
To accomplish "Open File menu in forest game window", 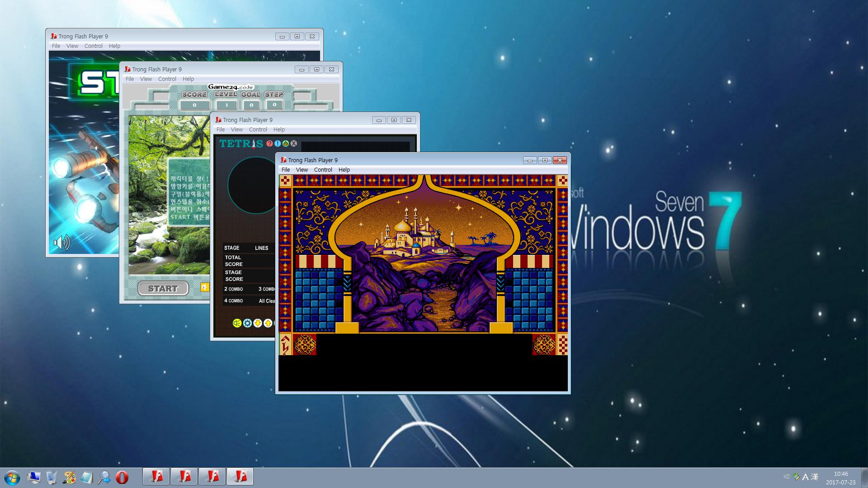I will (130, 79).
